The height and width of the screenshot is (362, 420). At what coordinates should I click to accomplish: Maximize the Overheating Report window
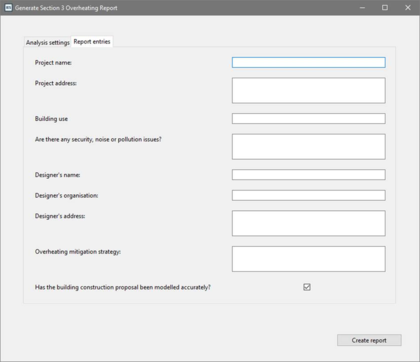click(385, 8)
